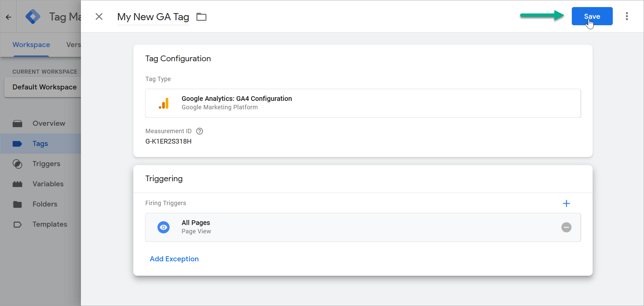The width and height of the screenshot is (644, 306).
Task: Click the Tag Manager logo icon
Action: (x=33, y=16)
